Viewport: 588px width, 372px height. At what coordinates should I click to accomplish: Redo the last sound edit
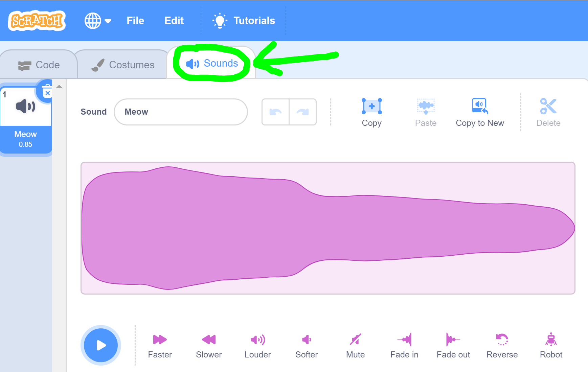point(303,112)
